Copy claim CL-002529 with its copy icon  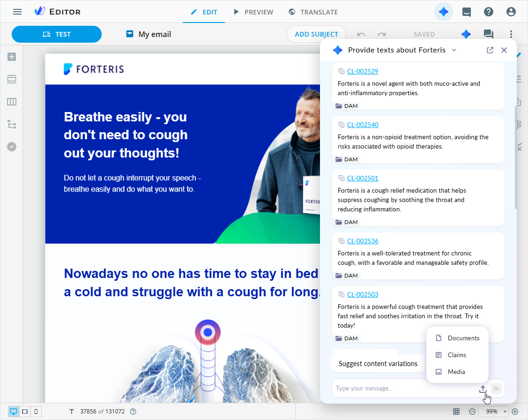pos(341,71)
